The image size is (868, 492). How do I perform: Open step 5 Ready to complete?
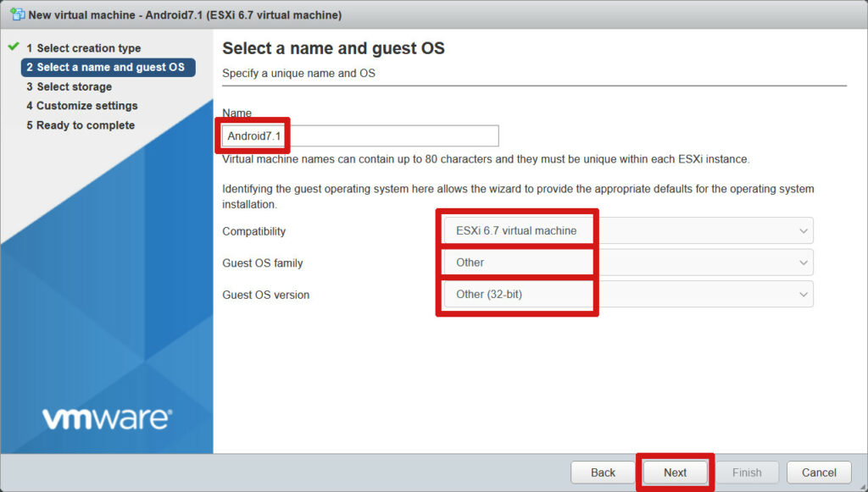[81, 125]
